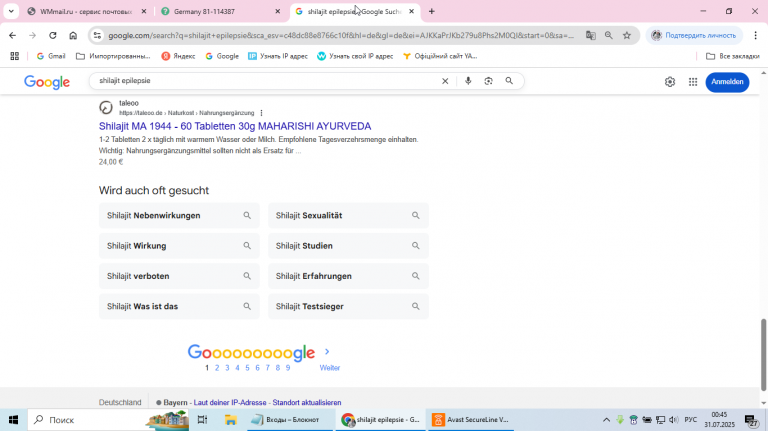This screenshot has height=431, width=768.
Task: Open the tab search dropdown arrow
Action: pos(11,11)
